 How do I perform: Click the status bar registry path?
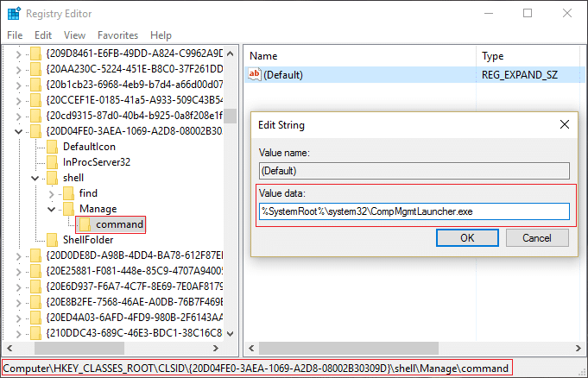[x=256, y=369]
